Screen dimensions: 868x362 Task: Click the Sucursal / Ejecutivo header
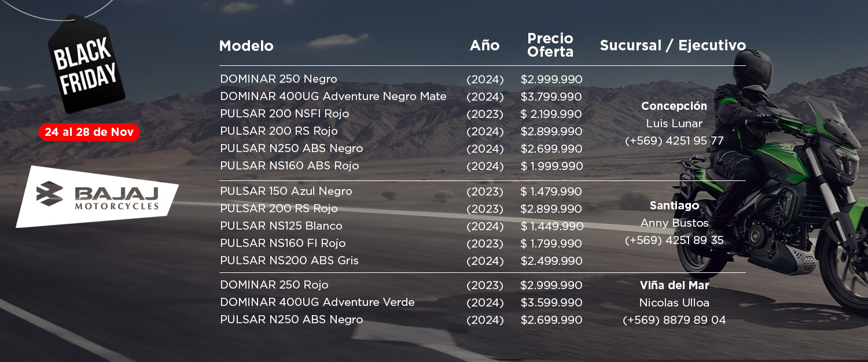(x=673, y=46)
